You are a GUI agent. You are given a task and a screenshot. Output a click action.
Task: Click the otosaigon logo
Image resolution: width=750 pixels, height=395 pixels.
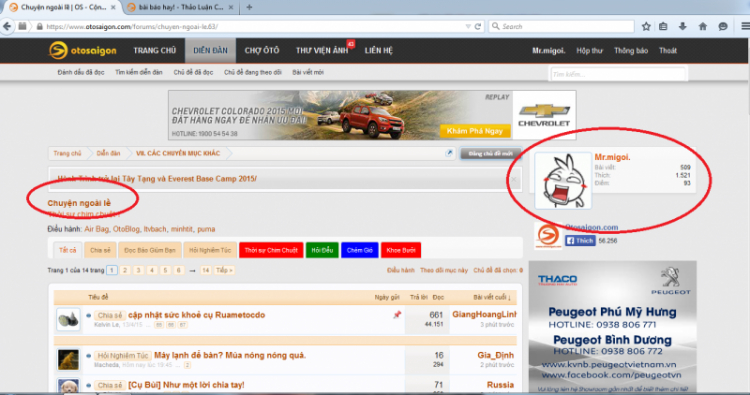pyautogui.click(x=82, y=50)
